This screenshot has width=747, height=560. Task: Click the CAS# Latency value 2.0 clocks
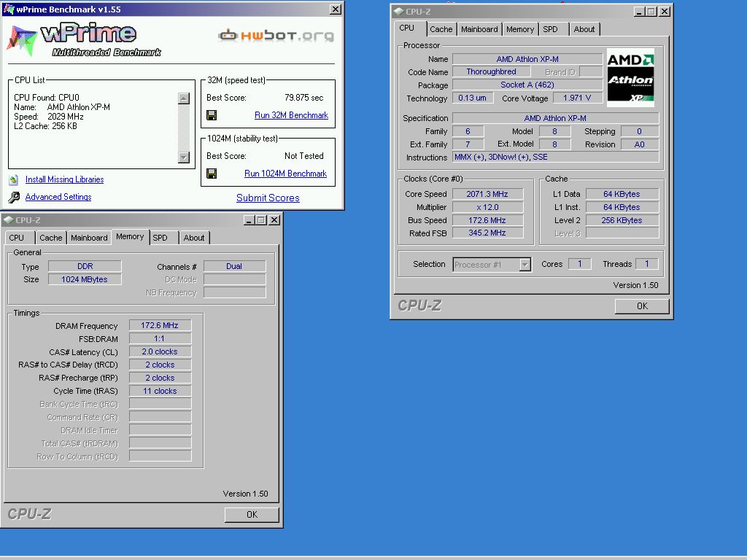160,352
